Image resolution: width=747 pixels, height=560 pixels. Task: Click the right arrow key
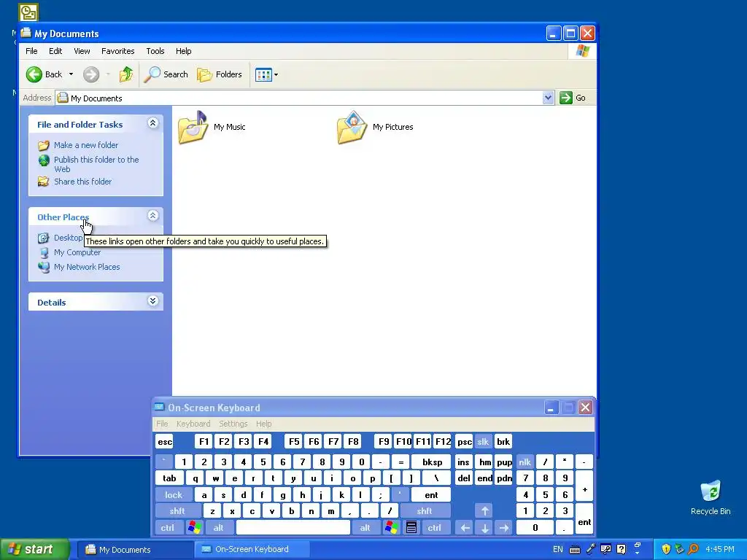pos(504,528)
